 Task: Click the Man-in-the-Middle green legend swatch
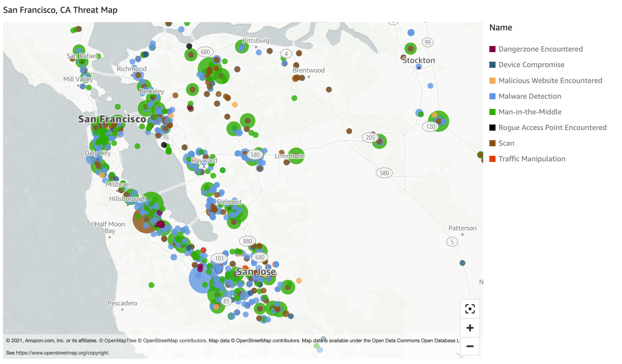pyautogui.click(x=492, y=112)
